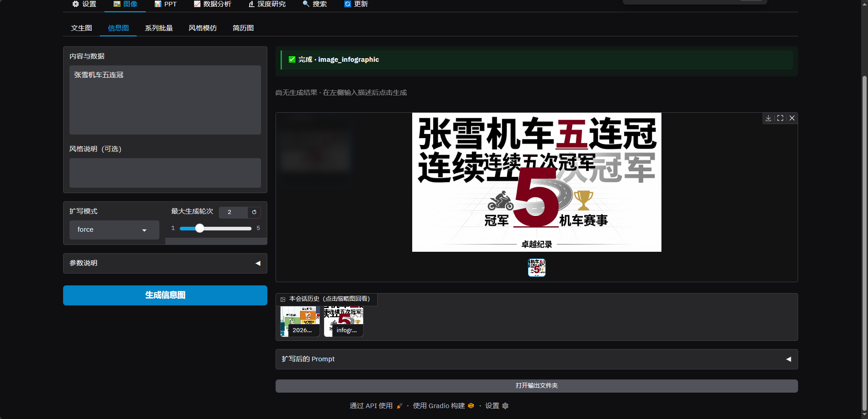The height and width of the screenshot is (419, 868).
Task: Open the 2026 history thumbnail
Action: coord(300,321)
